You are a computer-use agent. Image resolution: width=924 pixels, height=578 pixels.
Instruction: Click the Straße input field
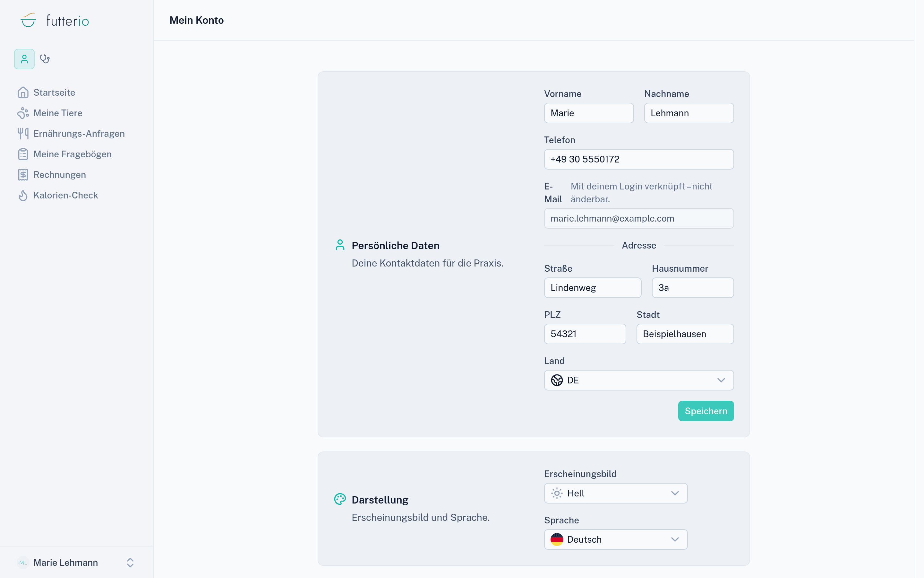[593, 288]
